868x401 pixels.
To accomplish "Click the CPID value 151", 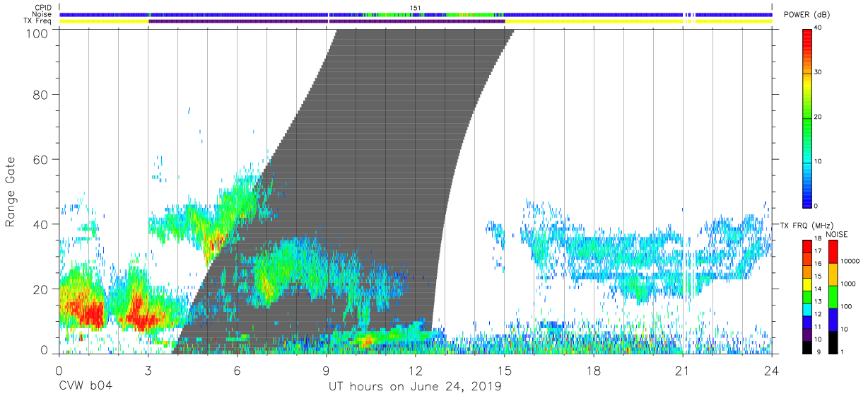I will (x=416, y=8).
